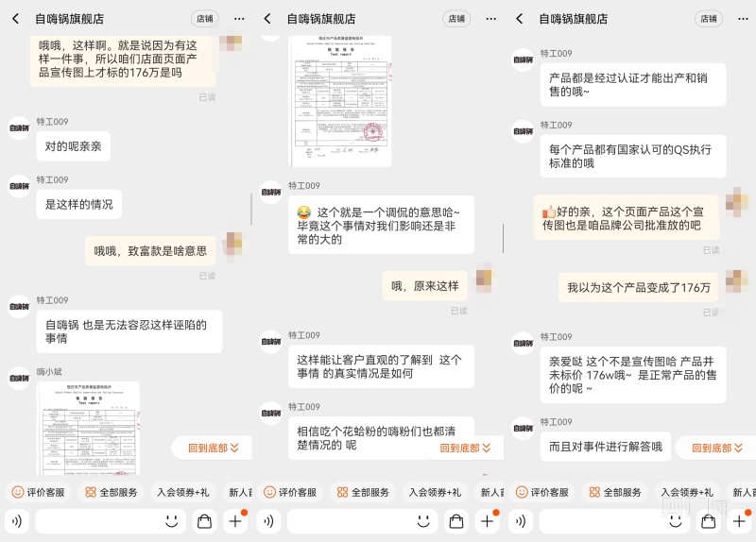The width and height of the screenshot is (756, 542).
Task: Tap back arrow in middle screenshot header
Action: (267, 19)
